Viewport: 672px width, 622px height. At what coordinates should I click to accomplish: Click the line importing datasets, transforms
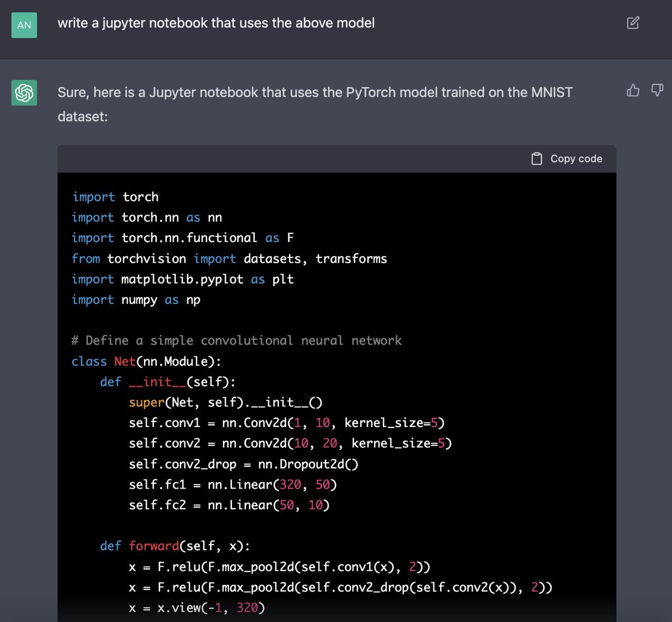point(229,258)
